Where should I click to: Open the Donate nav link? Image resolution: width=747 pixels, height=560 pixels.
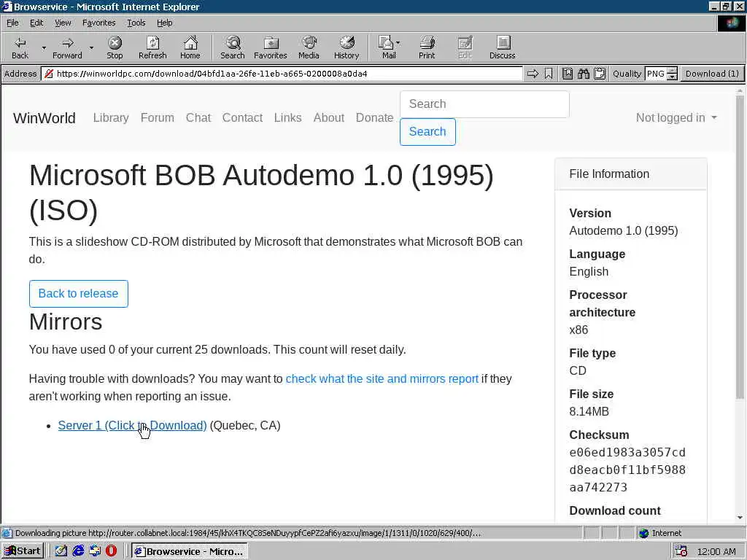[374, 118]
